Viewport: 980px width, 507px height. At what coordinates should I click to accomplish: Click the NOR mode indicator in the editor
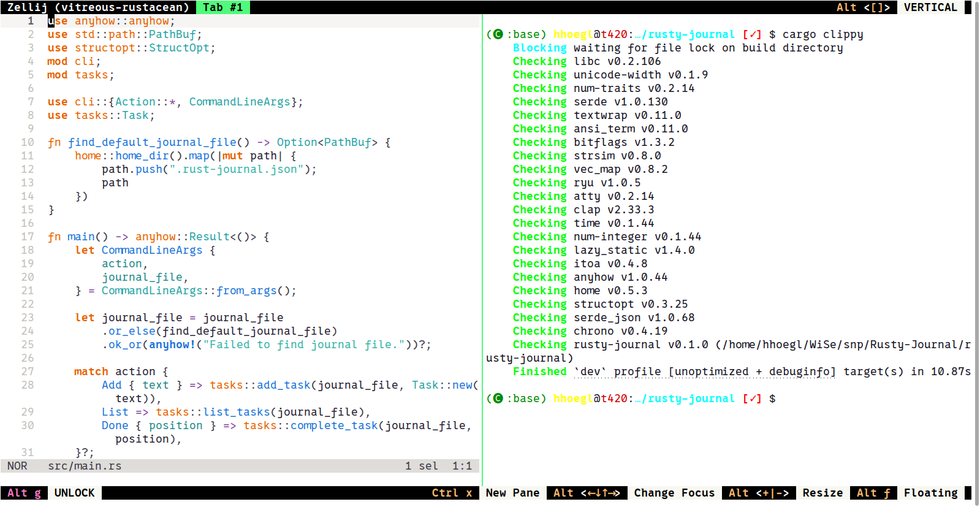pyautogui.click(x=17, y=466)
